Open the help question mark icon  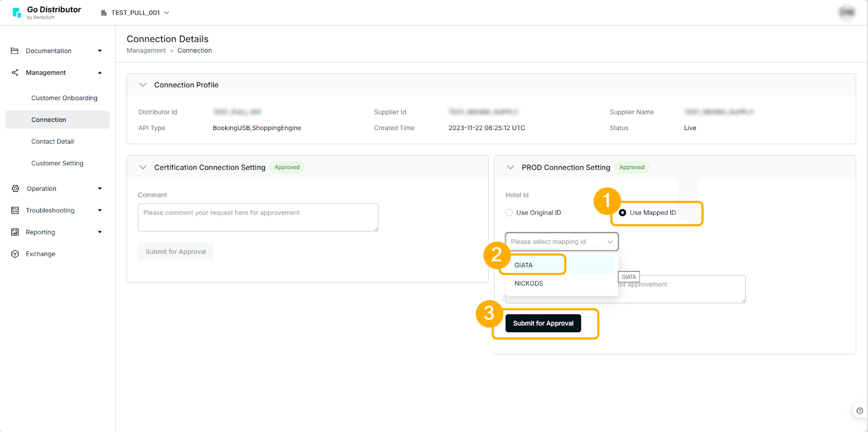pos(859,411)
